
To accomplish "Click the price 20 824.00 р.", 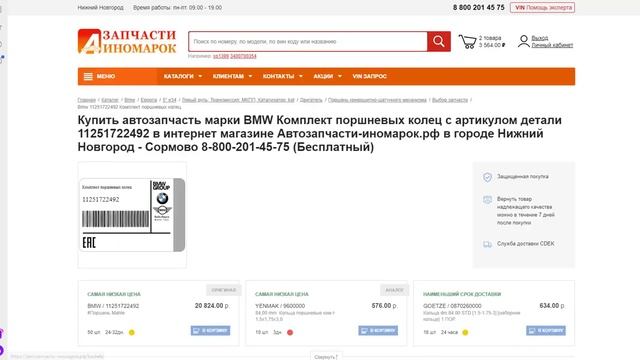I will [x=212, y=306].
